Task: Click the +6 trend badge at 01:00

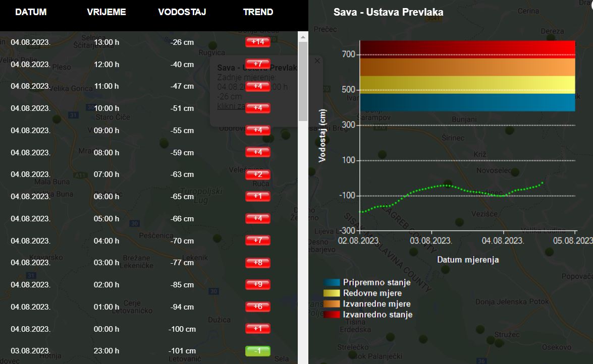Action: [x=258, y=307]
